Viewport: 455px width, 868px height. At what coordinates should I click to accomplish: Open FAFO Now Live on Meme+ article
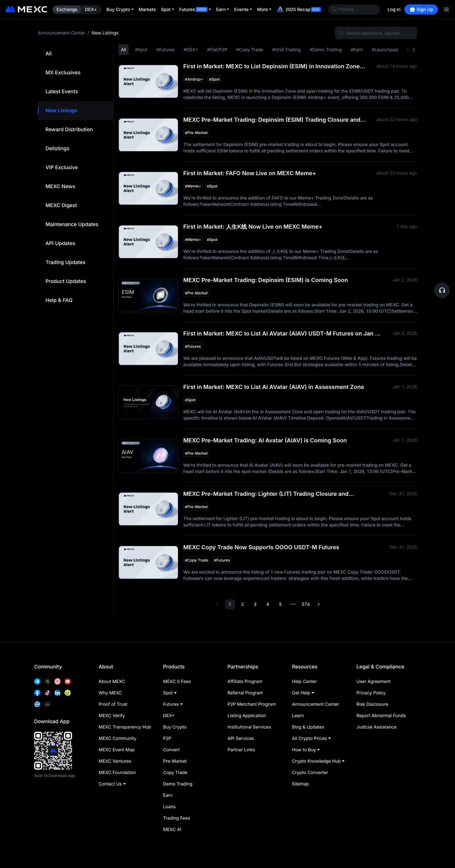tap(250, 173)
